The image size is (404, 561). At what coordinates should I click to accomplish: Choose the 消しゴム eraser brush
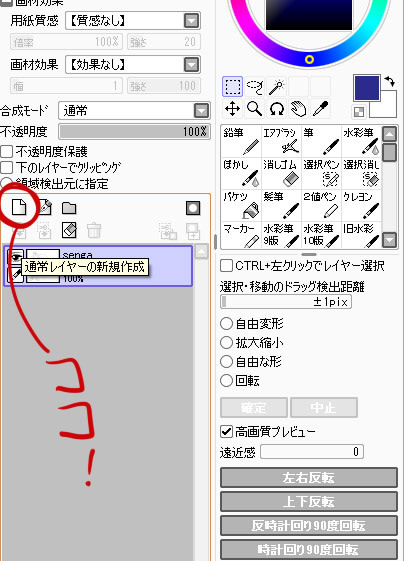pyautogui.click(x=281, y=173)
